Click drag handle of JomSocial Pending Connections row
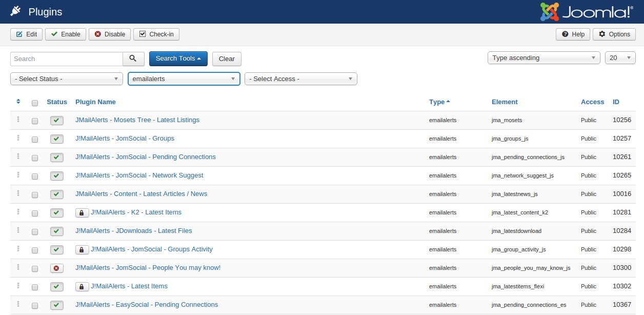Screen dimensions: 644x315 click(x=18, y=156)
